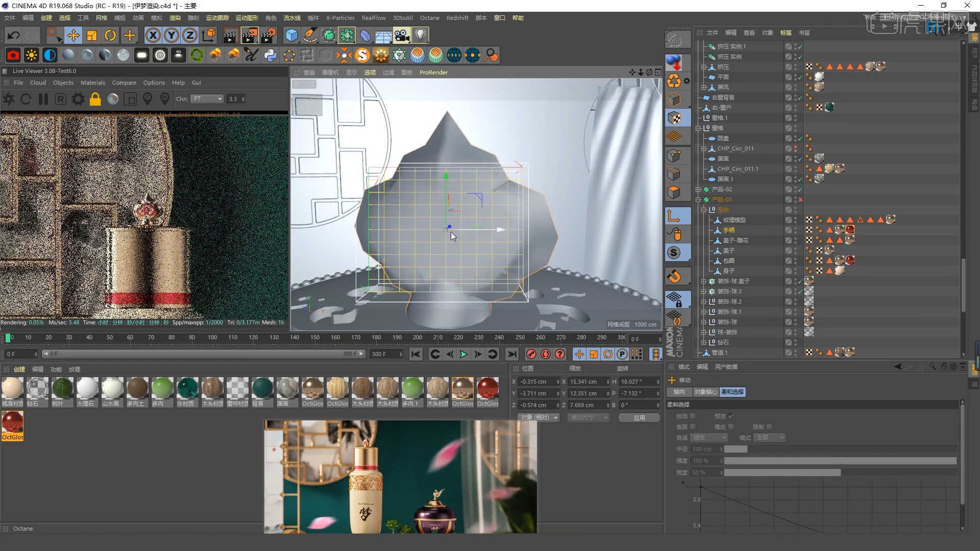Select the Rotate tool in top toolbar

click(110, 35)
